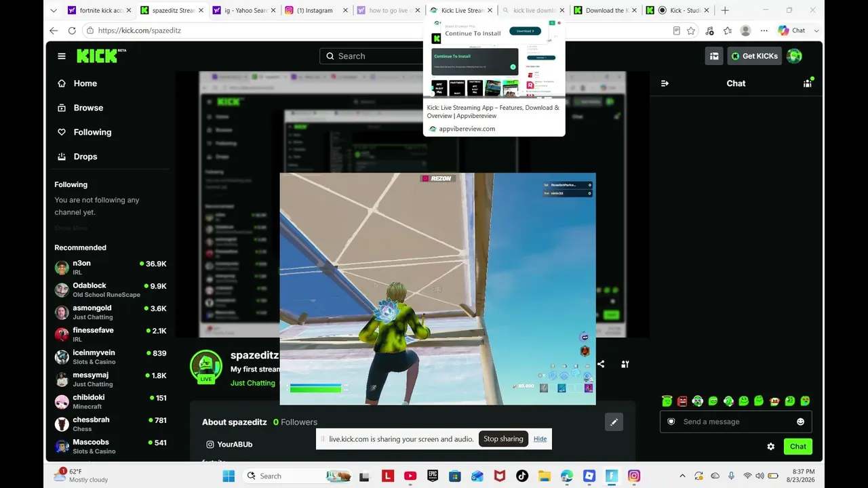Open the Kick hamburger sidebar menu
Viewport: 868px width, 488px height.
tap(62, 56)
